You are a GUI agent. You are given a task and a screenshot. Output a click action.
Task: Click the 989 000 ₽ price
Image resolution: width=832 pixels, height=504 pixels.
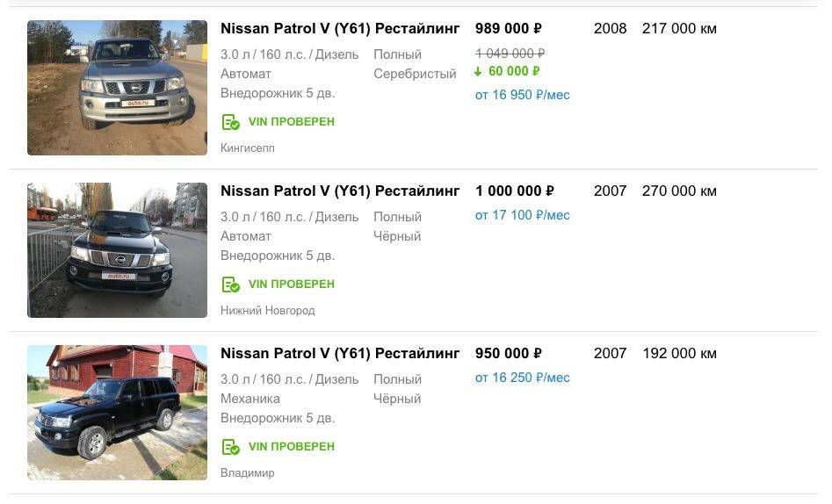(508, 29)
